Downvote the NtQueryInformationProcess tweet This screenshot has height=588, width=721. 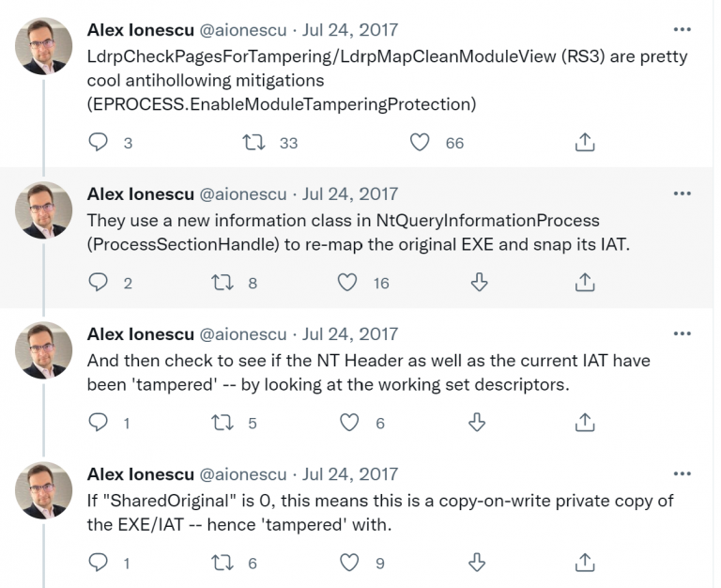pos(479,282)
